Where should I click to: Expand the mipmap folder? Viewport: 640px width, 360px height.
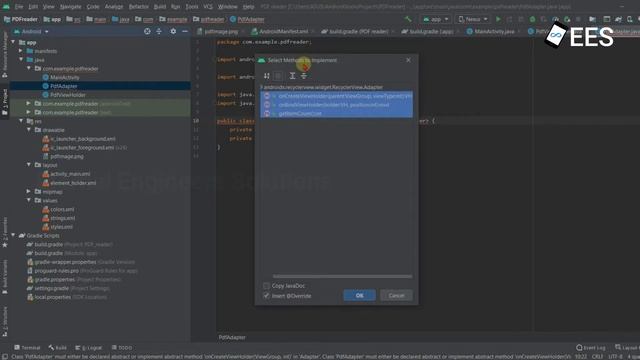pyautogui.click(x=29, y=191)
